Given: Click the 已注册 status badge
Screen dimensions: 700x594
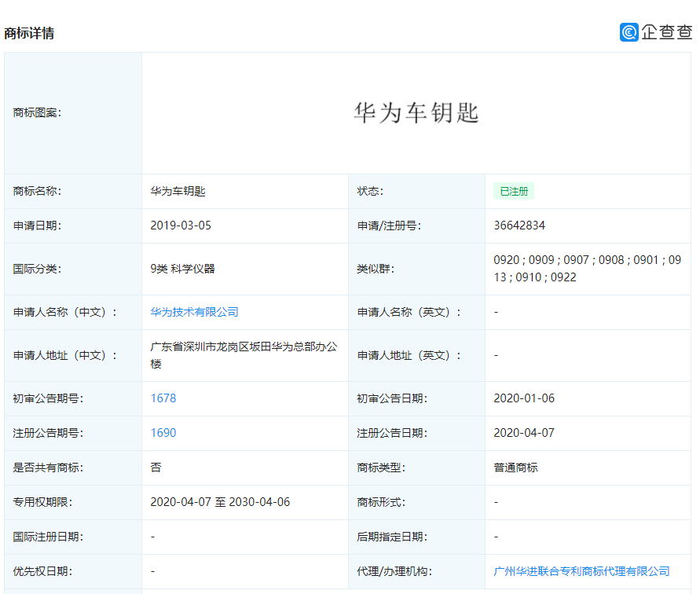Looking at the screenshot, I should (x=514, y=191).
